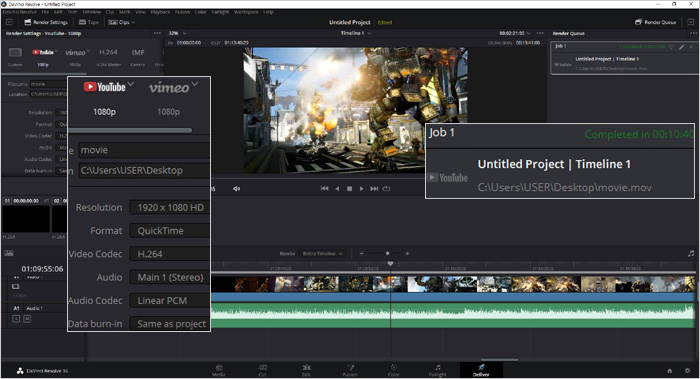Screen dimensions: 700x379
Task: Expand the far-left toolbar panel arrow
Action: [9, 22]
